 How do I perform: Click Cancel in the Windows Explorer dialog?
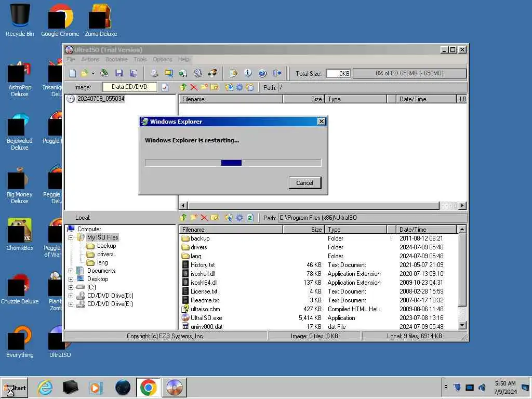click(x=304, y=183)
